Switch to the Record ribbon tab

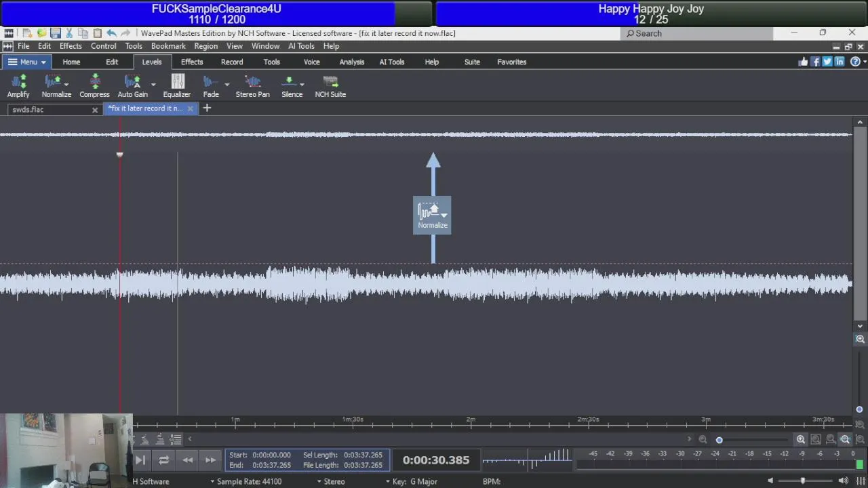coord(232,62)
